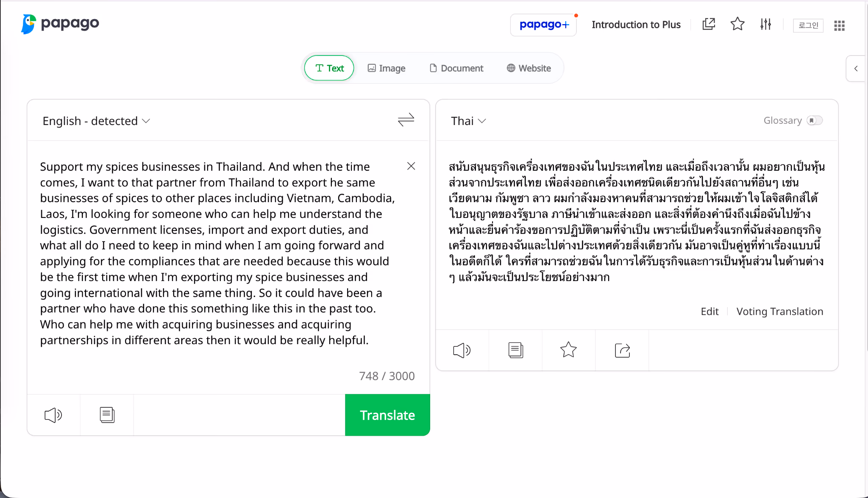Image resolution: width=868 pixels, height=498 pixels.
Task: Toggle the Glossary switch
Action: [x=814, y=120]
